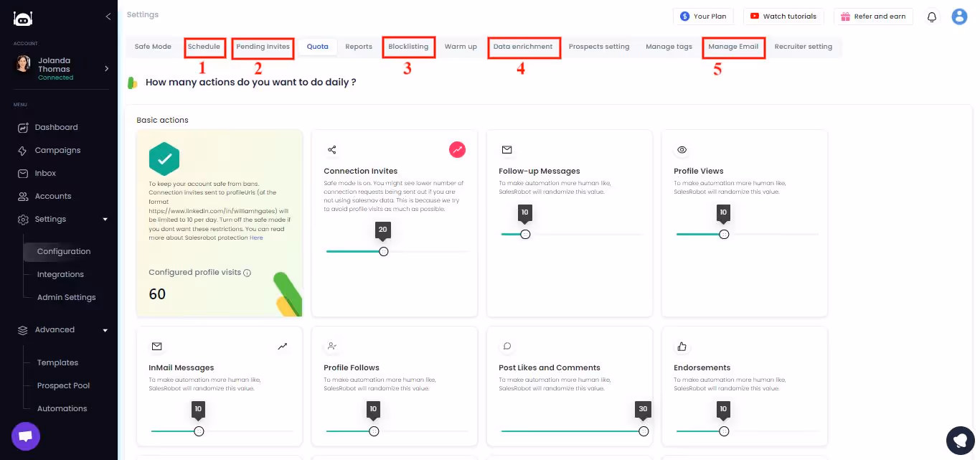Click the envelope icon on Follow-up Messages card
The image size is (980, 460).
click(x=507, y=150)
